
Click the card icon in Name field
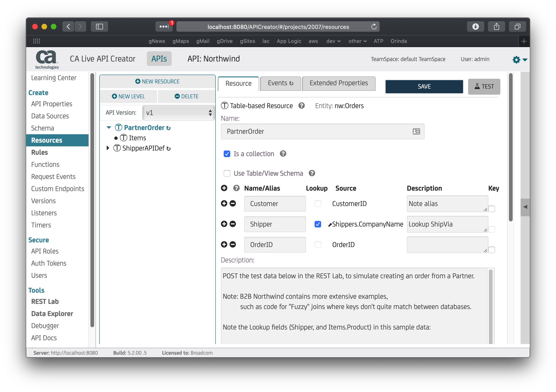click(x=416, y=131)
